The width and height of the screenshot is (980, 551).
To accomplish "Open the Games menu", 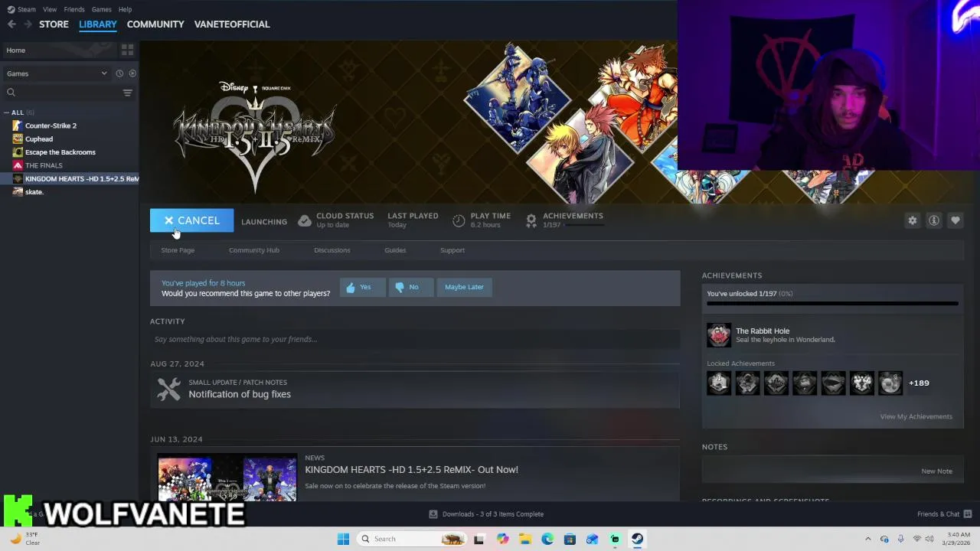I will tap(101, 9).
